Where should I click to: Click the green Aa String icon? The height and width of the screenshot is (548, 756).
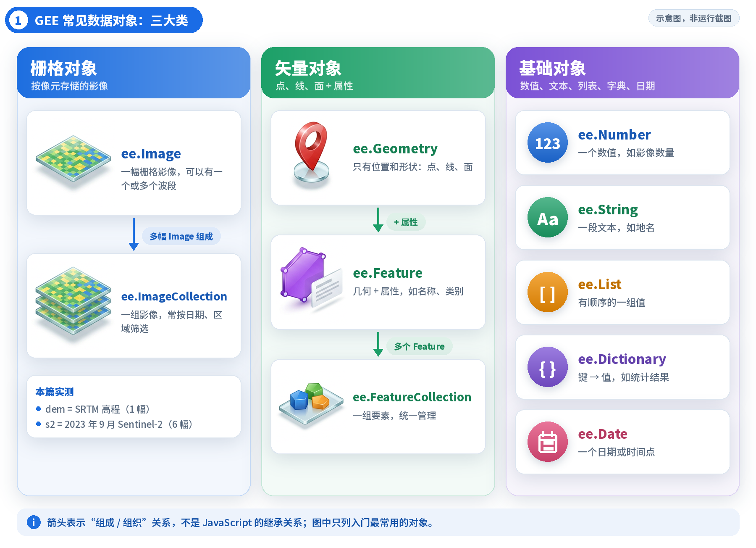[548, 218]
